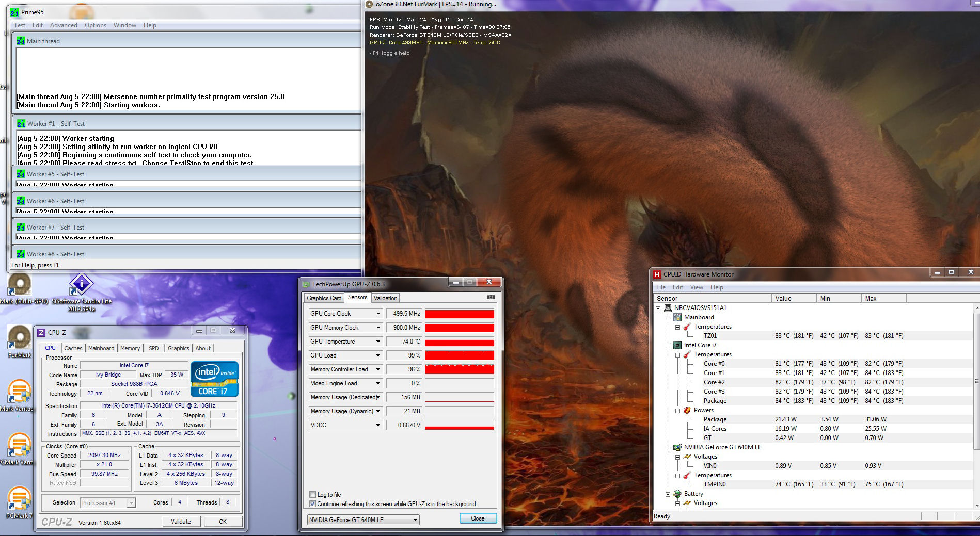Click the Battery node icon in Hardware Monitor

677,494
